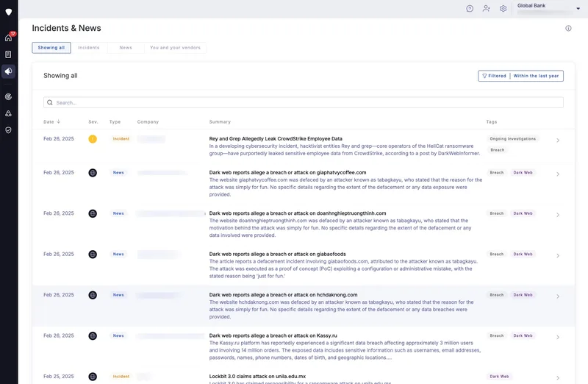Click Dark Web tag on Lockbit 3.0 row
This screenshot has height=384, width=588.
pos(499,377)
